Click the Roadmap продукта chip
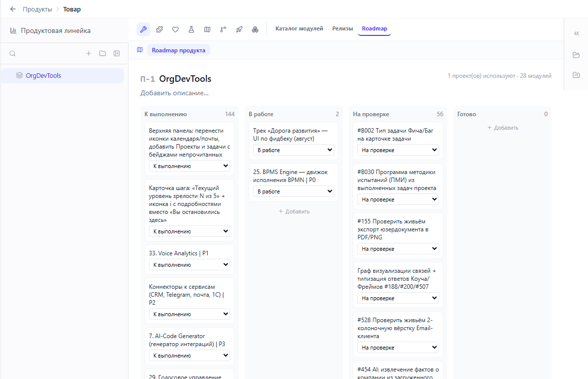Viewport: 588px width, 379px height. coord(178,50)
